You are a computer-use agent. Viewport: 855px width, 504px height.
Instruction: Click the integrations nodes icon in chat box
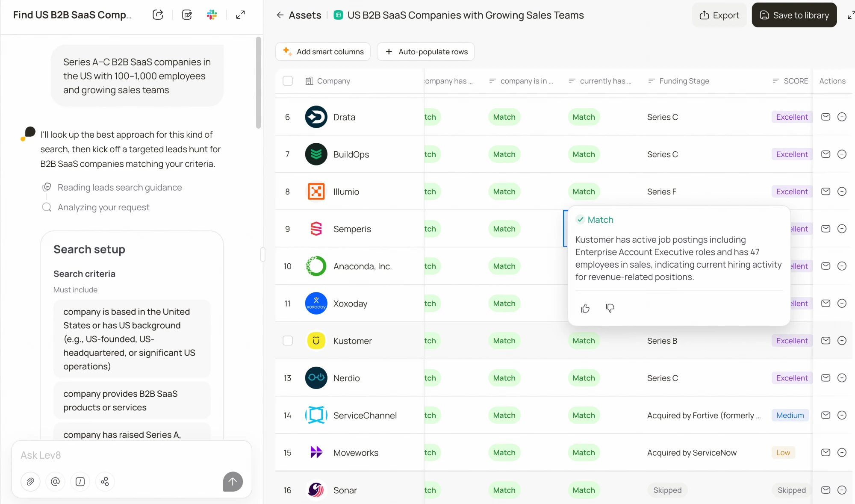click(105, 482)
